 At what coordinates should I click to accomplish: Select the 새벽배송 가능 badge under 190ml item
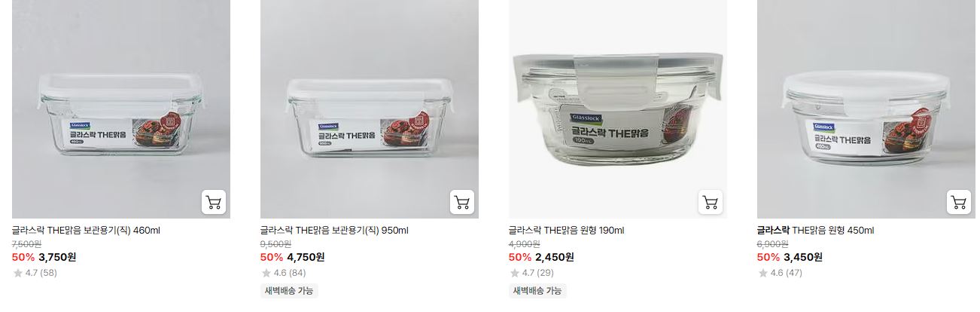click(x=537, y=291)
